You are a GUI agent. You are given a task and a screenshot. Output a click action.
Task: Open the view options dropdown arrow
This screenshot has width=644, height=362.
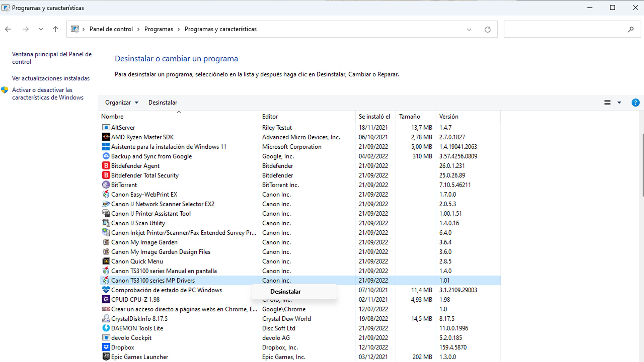tap(619, 102)
